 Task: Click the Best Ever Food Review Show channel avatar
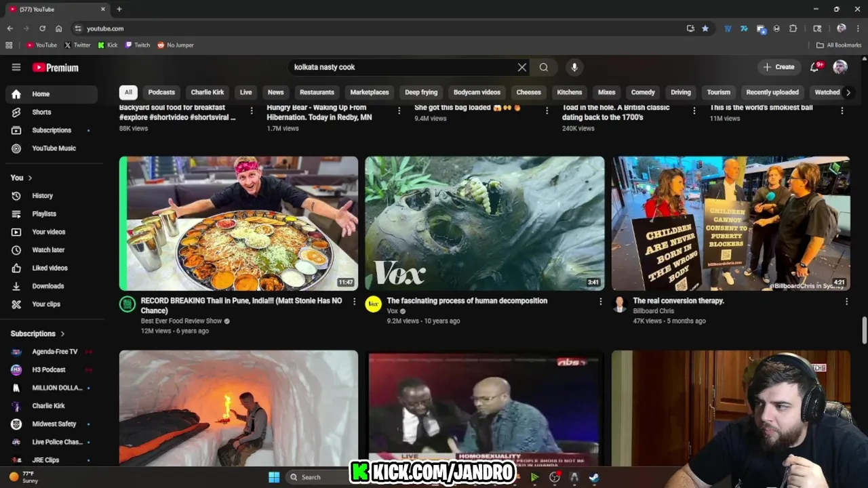coord(127,304)
